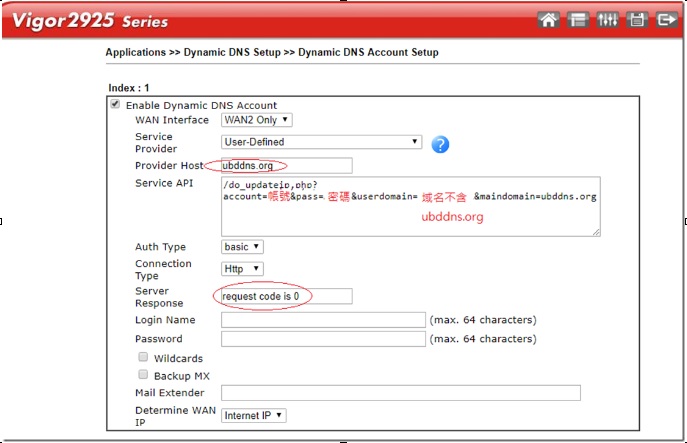Click the save floppy disk icon
Viewport: 687px width, 443px height.
coord(637,20)
